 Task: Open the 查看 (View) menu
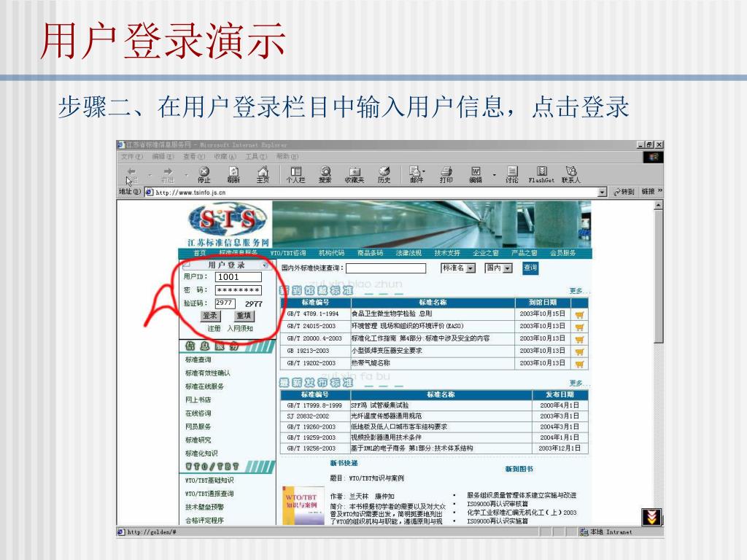tap(194, 156)
